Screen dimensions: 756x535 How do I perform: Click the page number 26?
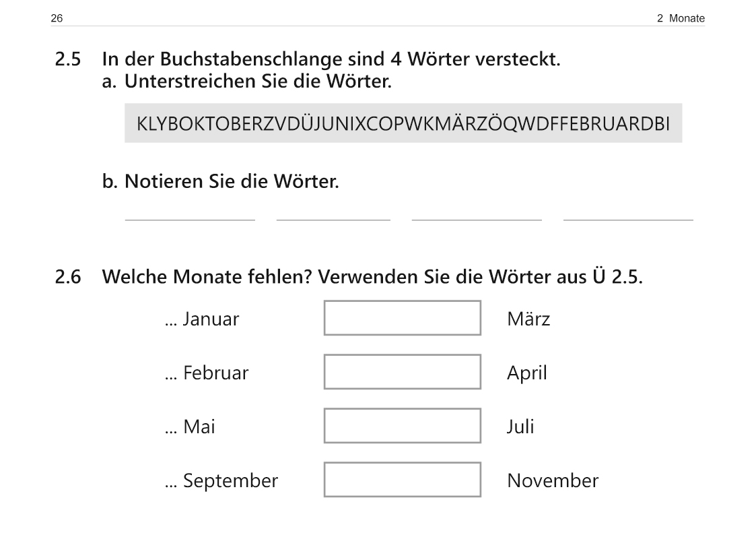[57, 19]
